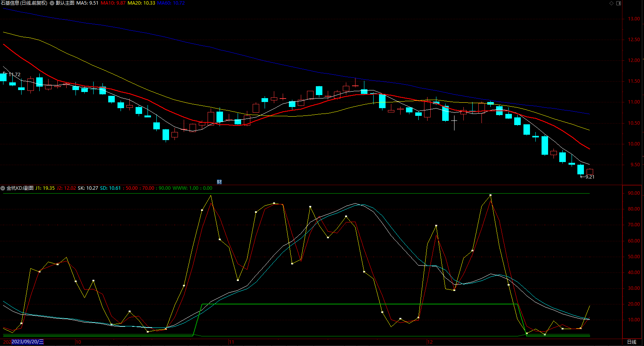Click the red MA10 legend label
Viewport: 644px width, 346px height.
coord(113,3)
